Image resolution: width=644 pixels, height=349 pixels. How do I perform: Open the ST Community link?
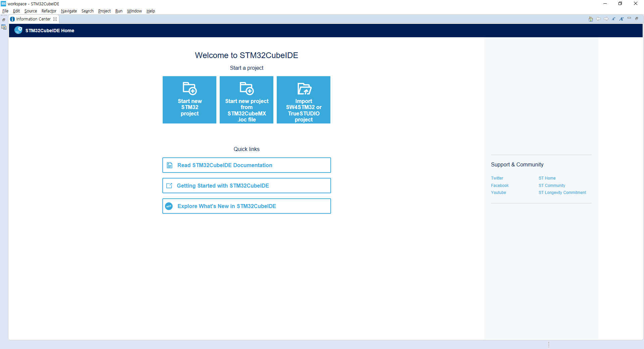[x=552, y=186]
